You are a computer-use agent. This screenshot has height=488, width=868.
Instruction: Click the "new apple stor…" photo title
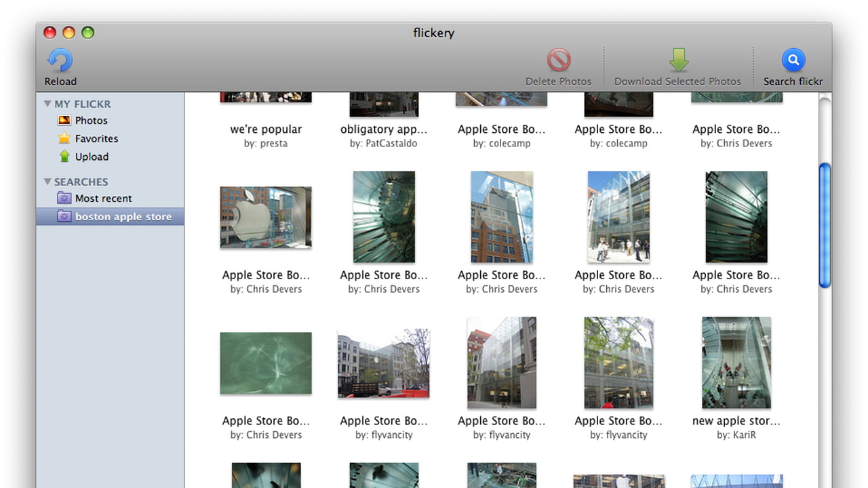point(736,421)
